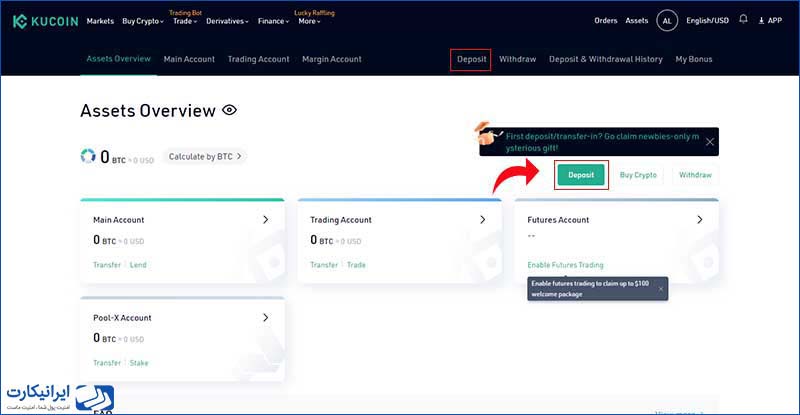Open Main Account via its chevron
800x415 pixels.
(265, 219)
